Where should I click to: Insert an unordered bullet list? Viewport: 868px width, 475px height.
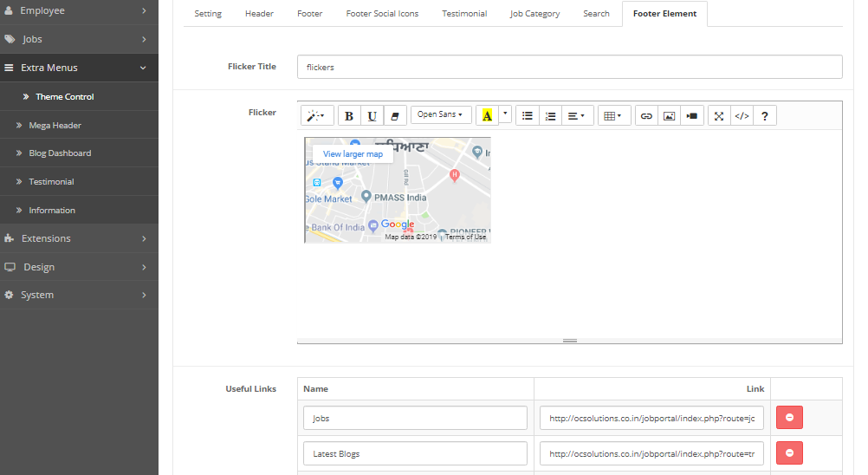(527, 115)
